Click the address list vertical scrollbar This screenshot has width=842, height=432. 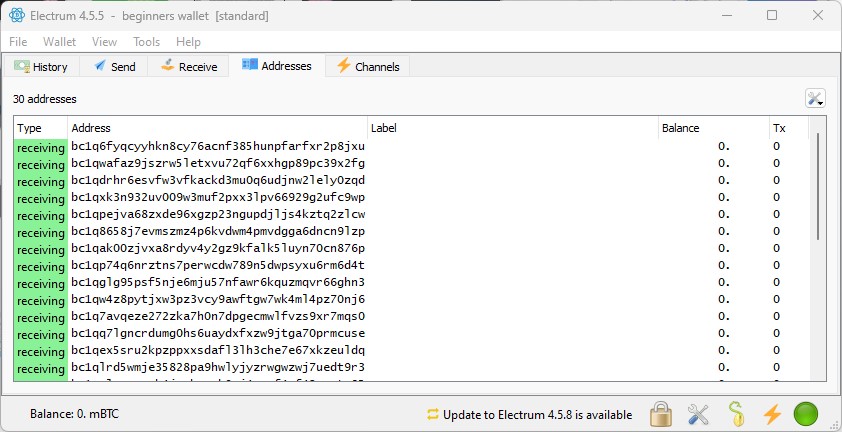tap(819, 250)
